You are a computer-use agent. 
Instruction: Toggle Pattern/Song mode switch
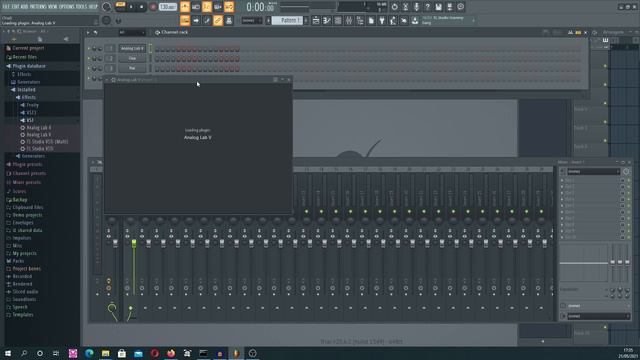(120, 7)
